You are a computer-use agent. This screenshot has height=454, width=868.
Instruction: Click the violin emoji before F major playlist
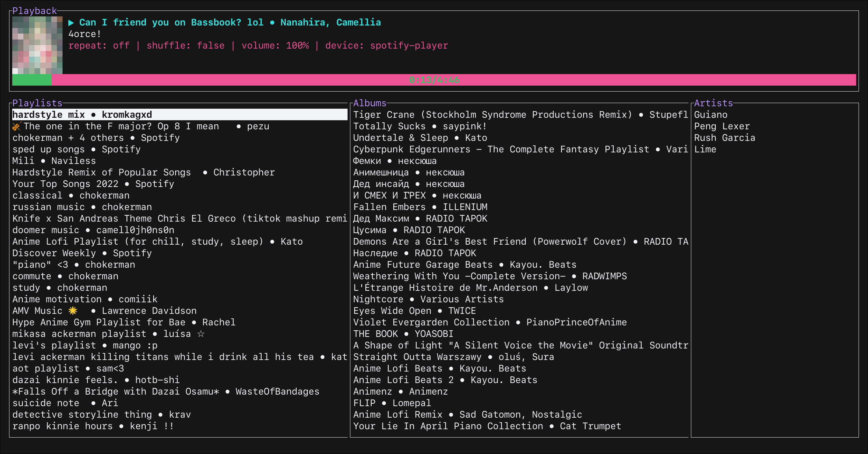(16, 126)
